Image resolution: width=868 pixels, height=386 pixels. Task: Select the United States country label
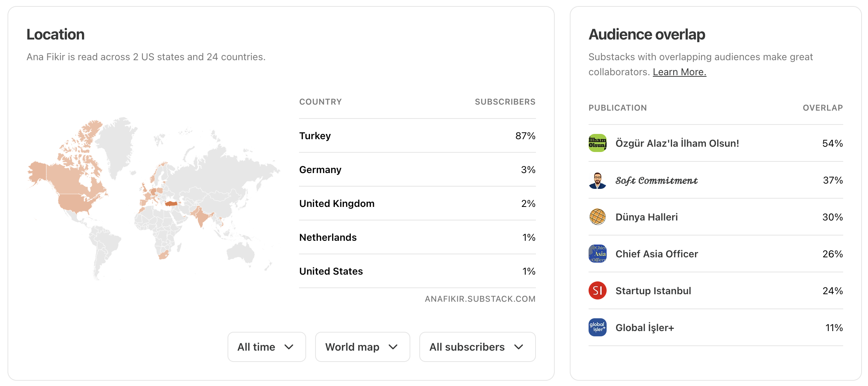[x=331, y=271]
